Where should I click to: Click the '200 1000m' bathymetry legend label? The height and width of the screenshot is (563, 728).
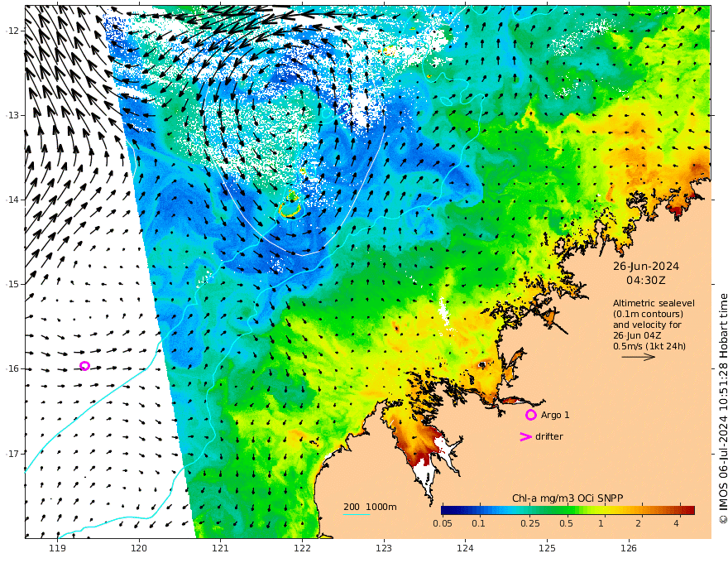click(x=370, y=507)
